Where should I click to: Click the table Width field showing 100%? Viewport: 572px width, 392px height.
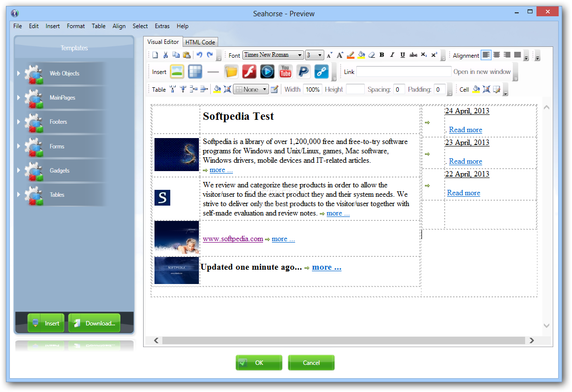tap(312, 89)
